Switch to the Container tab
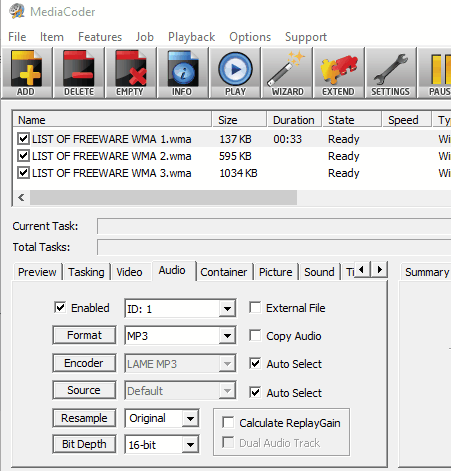This screenshot has width=451, height=471. (x=224, y=272)
